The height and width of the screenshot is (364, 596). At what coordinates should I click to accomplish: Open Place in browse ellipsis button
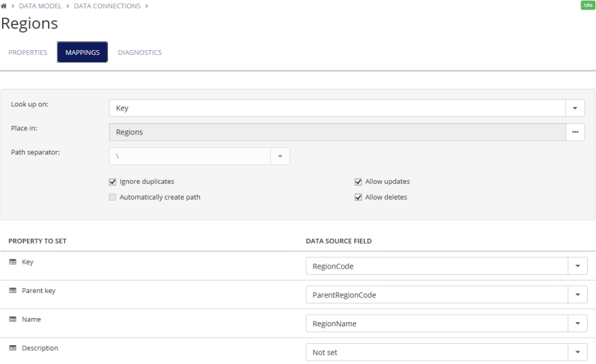pyautogui.click(x=575, y=132)
